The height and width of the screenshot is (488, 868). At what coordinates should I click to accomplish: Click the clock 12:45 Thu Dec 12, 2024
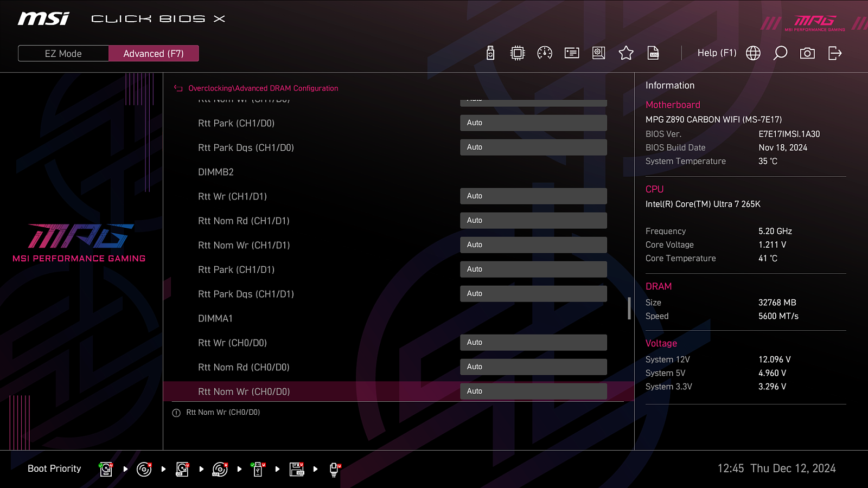pos(776,468)
